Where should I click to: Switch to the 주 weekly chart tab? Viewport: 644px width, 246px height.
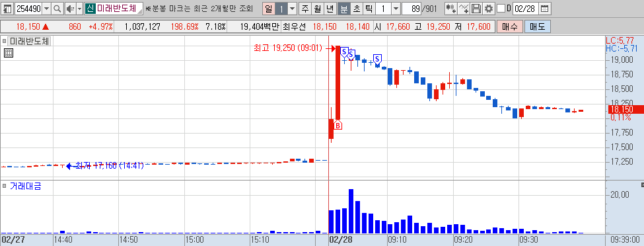click(304, 8)
